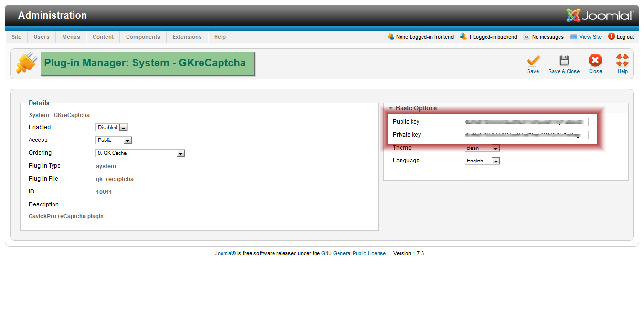
Task: Click the Log out link
Action: 625,37
